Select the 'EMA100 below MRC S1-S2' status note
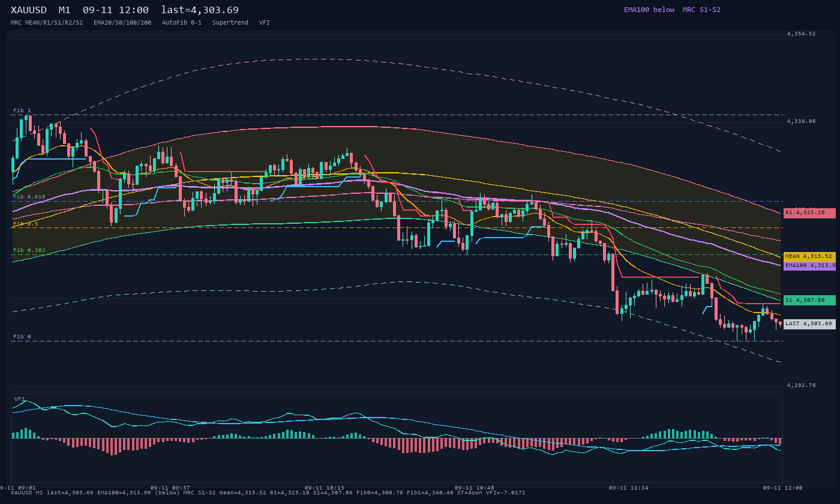 [672, 10]
